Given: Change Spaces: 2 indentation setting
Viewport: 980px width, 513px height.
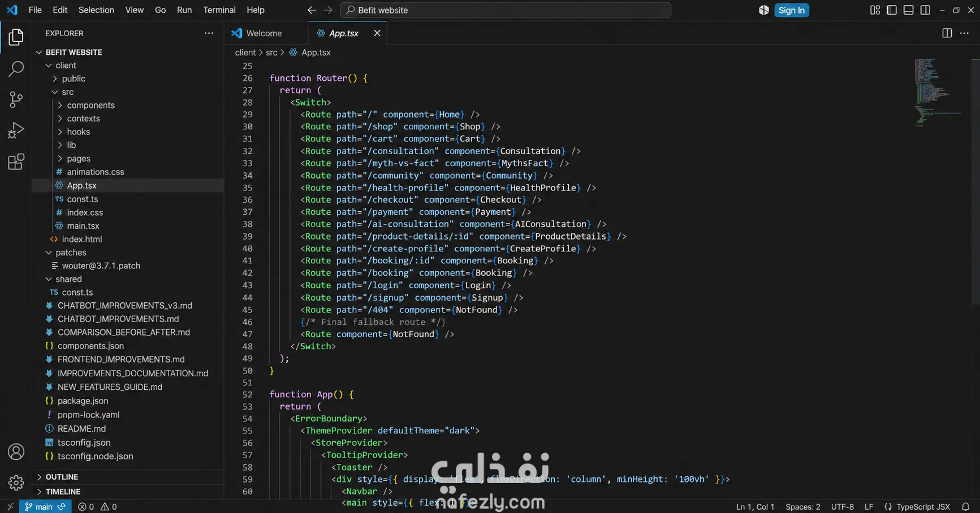Looking at the screenshot, I should point(802,507).
